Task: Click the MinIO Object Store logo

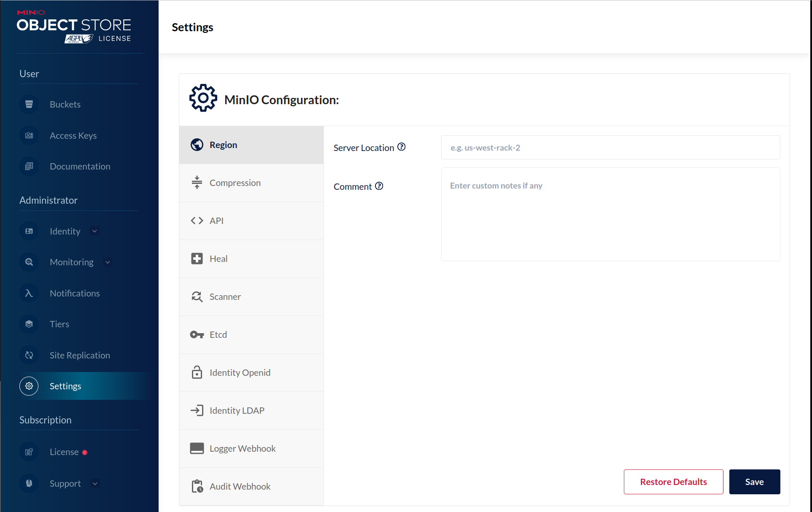Action: [x=74, y=26]
